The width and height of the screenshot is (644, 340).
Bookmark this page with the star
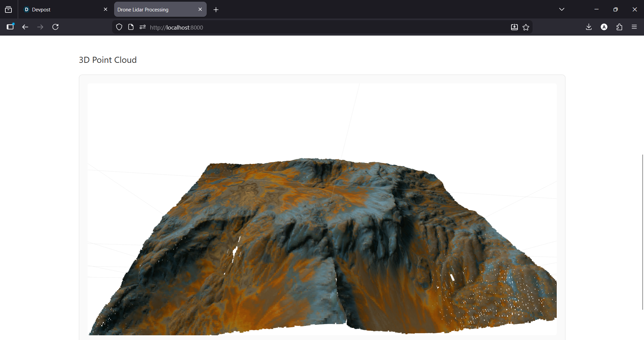click(x=526, y=27)
